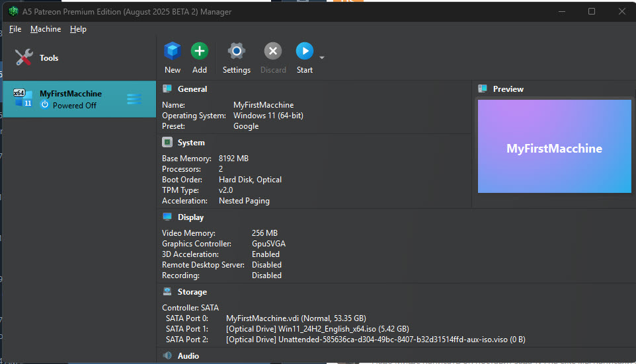Viewport: 636px width, 364px height.
Task: Click the Windows 11 x64 OS icon
Action: tap(23, 98)
